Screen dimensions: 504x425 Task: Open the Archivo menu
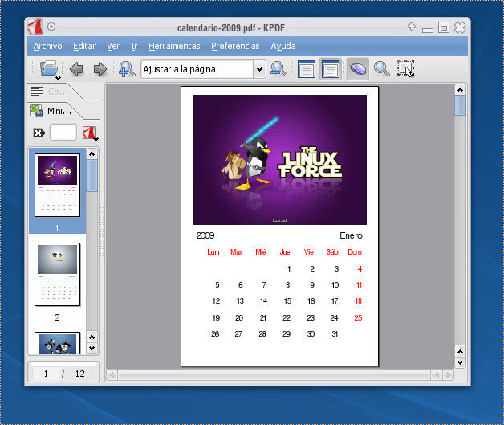tap(47, 46)
